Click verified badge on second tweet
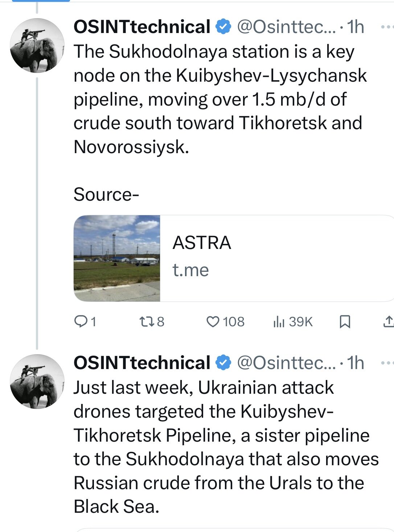 pyautogui.click(x=223, y=363)
